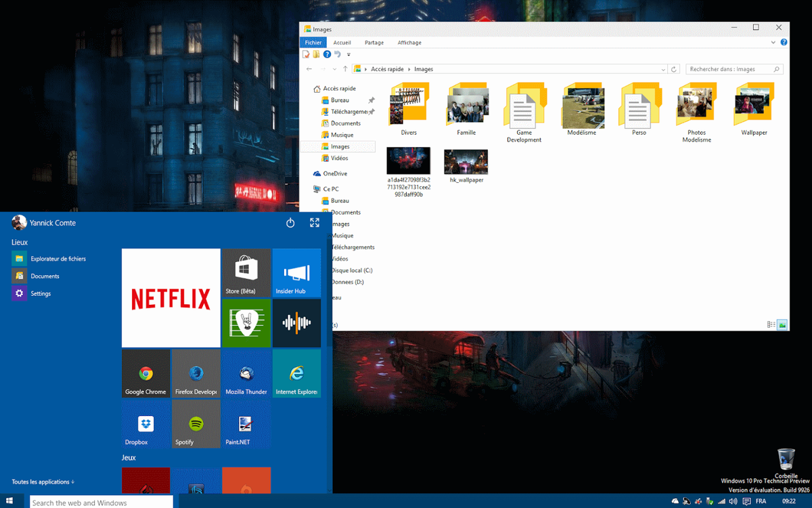Open the quick access toolbar customize dropdown

(348, 55)
